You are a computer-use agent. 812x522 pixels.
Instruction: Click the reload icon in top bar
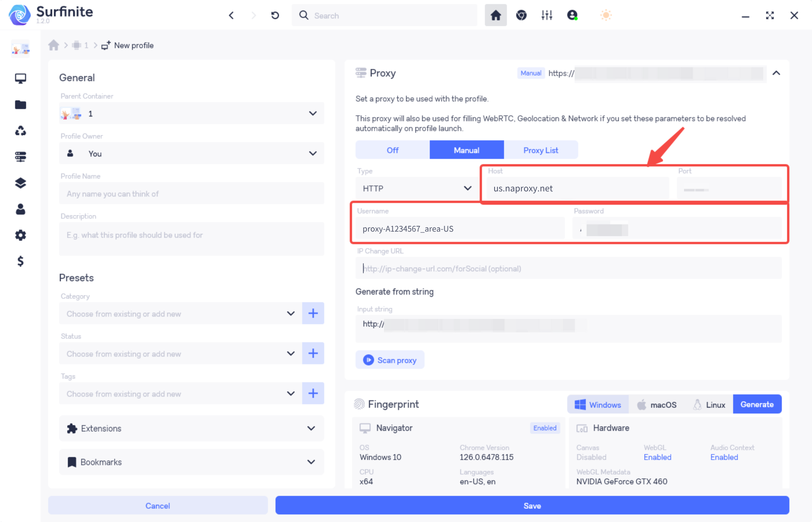coord(275,15)
